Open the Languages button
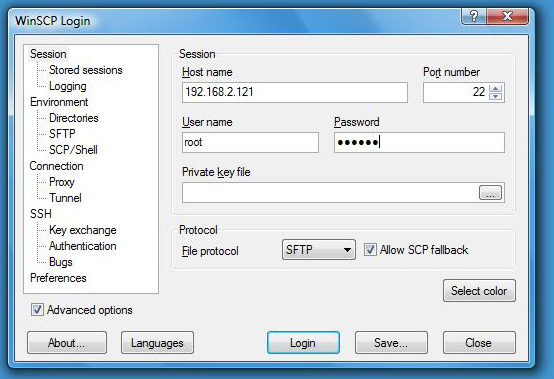This screenshot has width=554, height=379. [157, 343]
